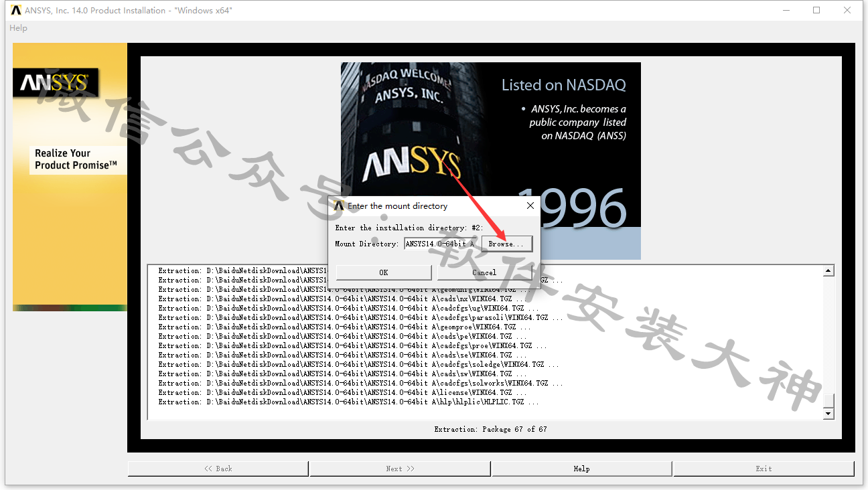Click the ANSYS logo in the yellow sidebar
The image size is (868, 490).
(55, 82)
